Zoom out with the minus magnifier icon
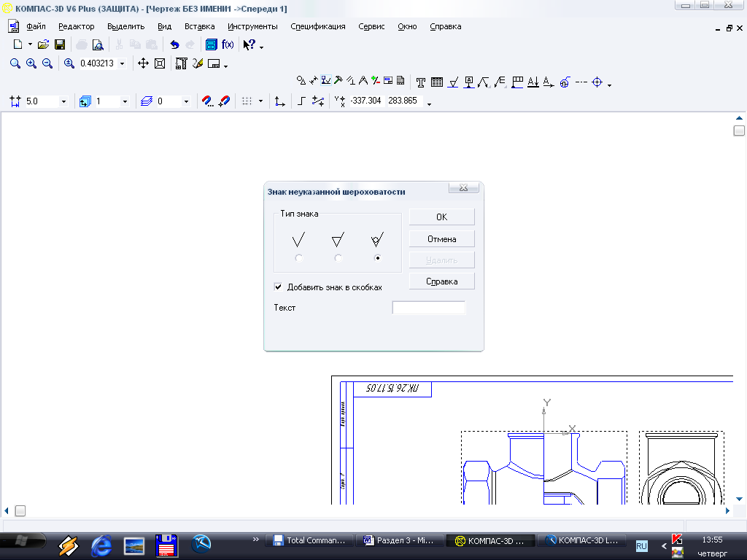This screenshot has height=560, width=747. pyautogui.click(x=47, y=63)
